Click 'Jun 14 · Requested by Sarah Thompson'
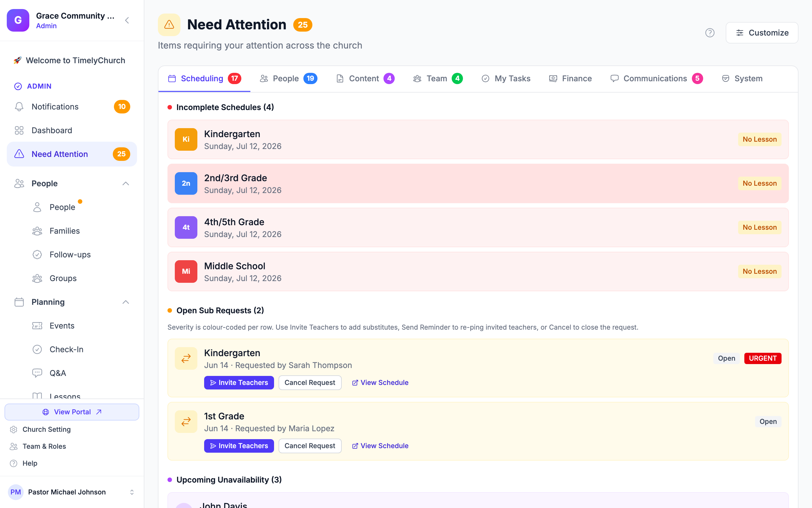 (278, 365)
